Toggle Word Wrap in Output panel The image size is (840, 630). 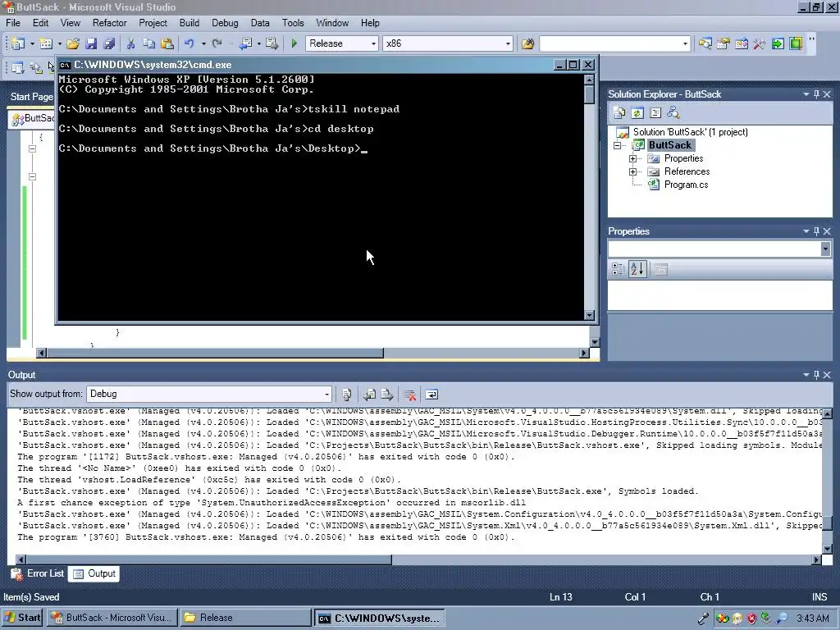pyautogui.click(x=431, y=395)
